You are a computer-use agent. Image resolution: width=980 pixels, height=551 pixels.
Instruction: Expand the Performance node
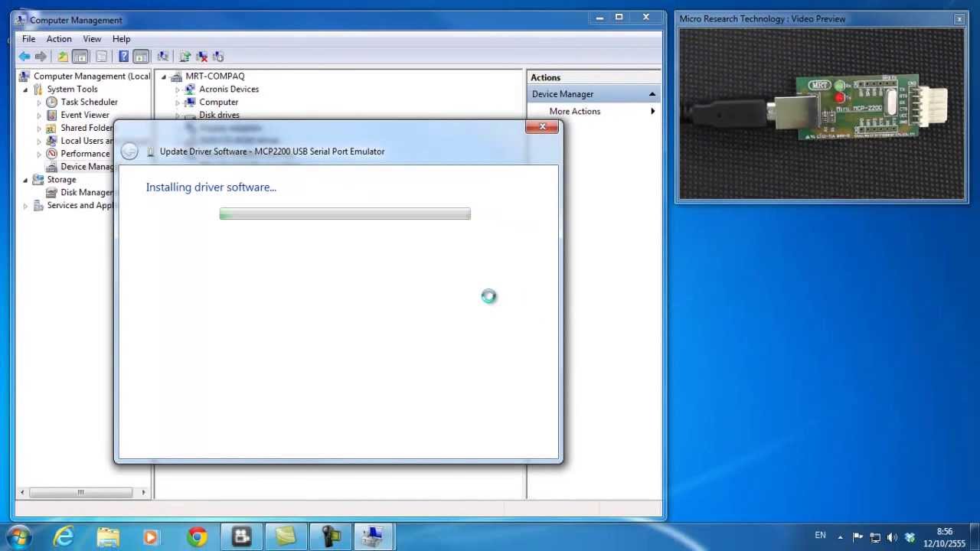pyautogui.click(x=39, y=154)
